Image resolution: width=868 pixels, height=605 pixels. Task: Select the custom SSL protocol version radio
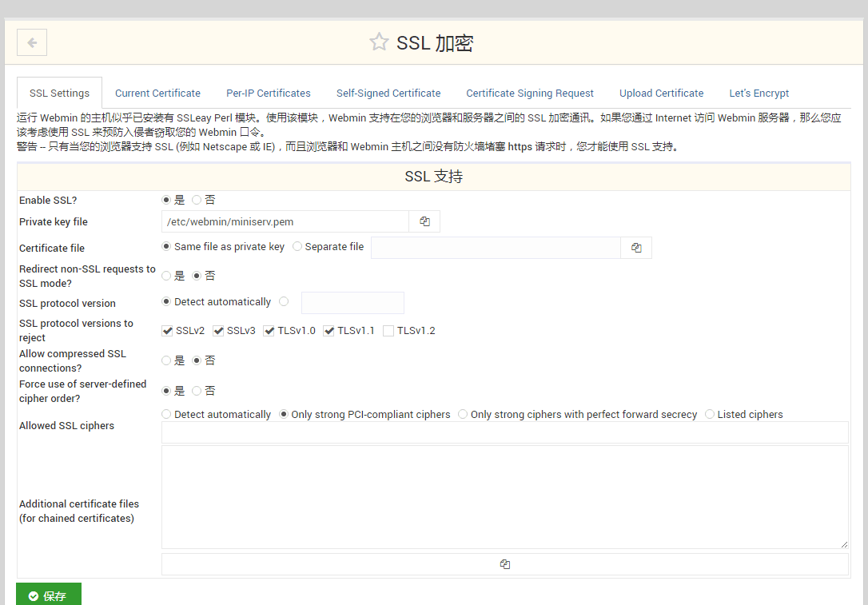pos(284,301)
